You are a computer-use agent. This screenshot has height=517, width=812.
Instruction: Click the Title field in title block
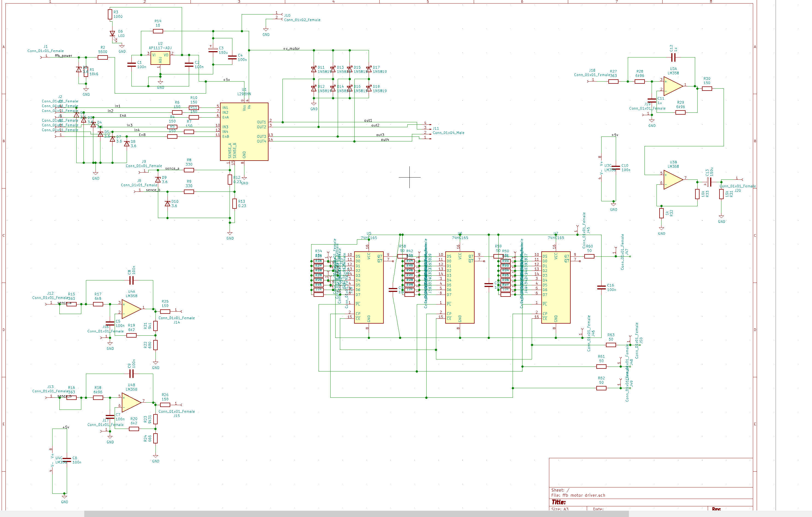[x=558, y=502]
